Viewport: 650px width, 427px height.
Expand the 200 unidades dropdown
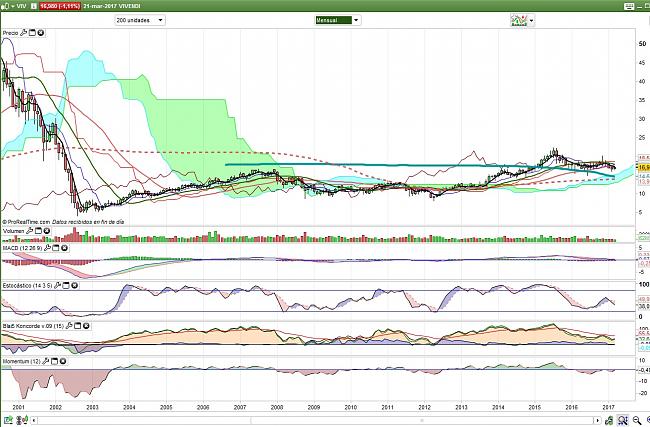[139, 19]
